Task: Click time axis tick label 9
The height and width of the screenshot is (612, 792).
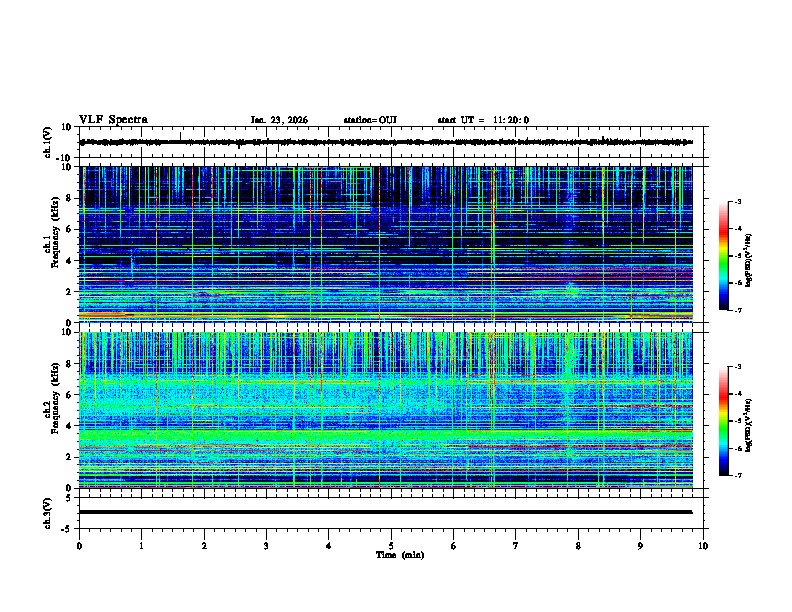Action: click(640, 546)
